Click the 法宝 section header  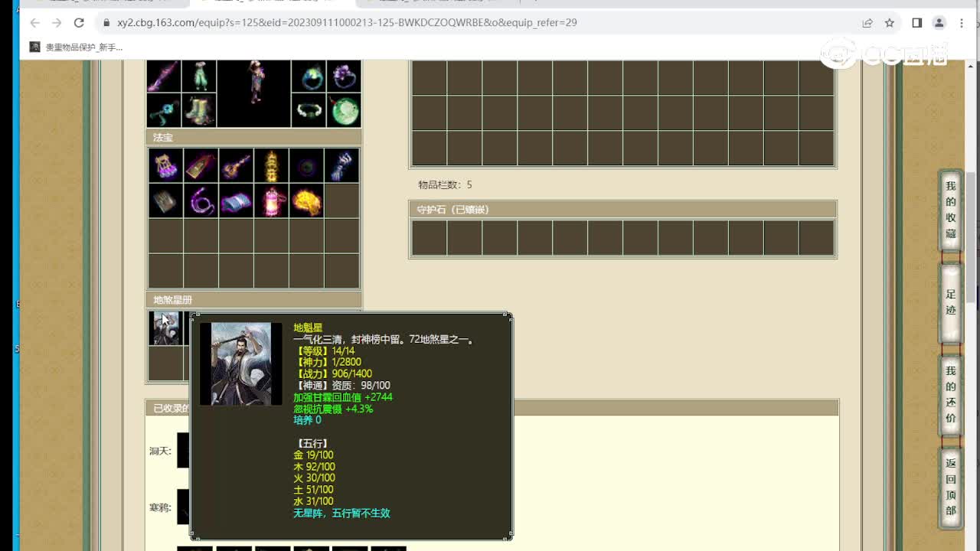253,138
